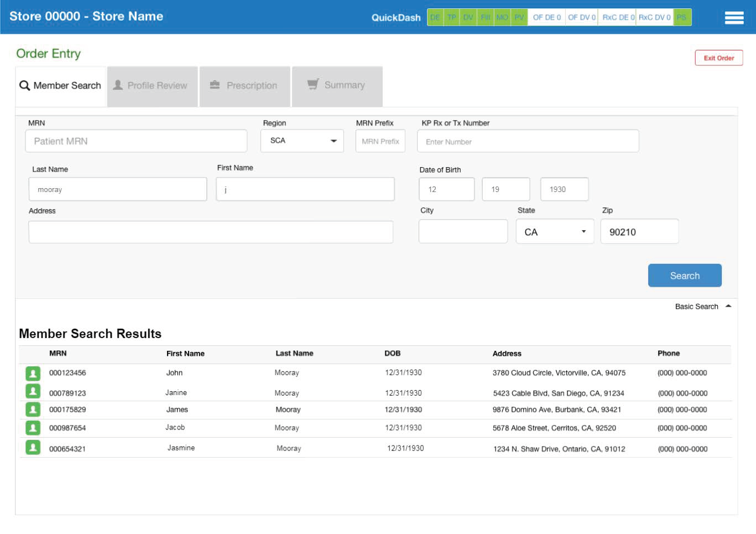Click the MRN column header
Screen dimensions: 756x534
[x=58, y=353]
